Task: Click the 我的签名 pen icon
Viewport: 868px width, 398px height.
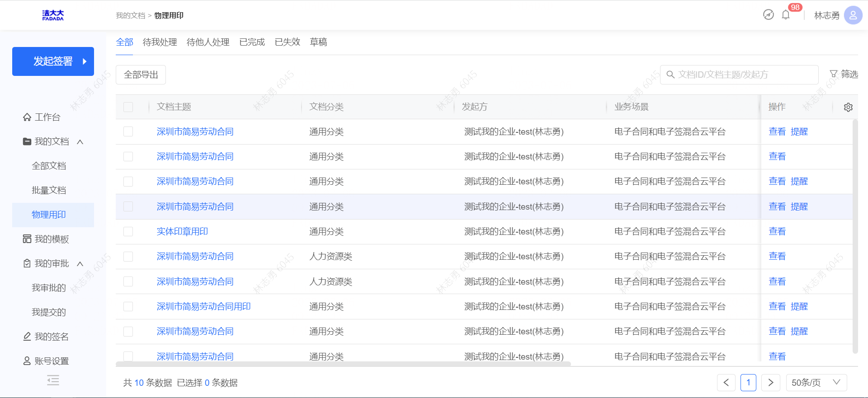Action: point(27,337)
